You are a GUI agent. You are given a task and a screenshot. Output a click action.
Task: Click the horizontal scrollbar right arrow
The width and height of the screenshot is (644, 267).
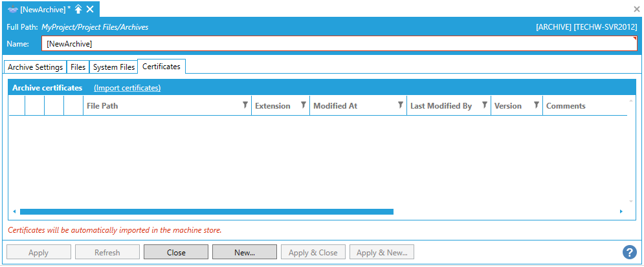click(621, 211)
